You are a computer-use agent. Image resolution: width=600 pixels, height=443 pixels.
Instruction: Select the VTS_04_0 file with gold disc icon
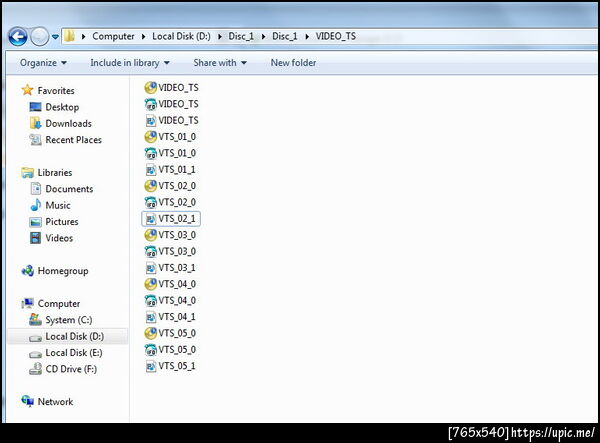170,284
